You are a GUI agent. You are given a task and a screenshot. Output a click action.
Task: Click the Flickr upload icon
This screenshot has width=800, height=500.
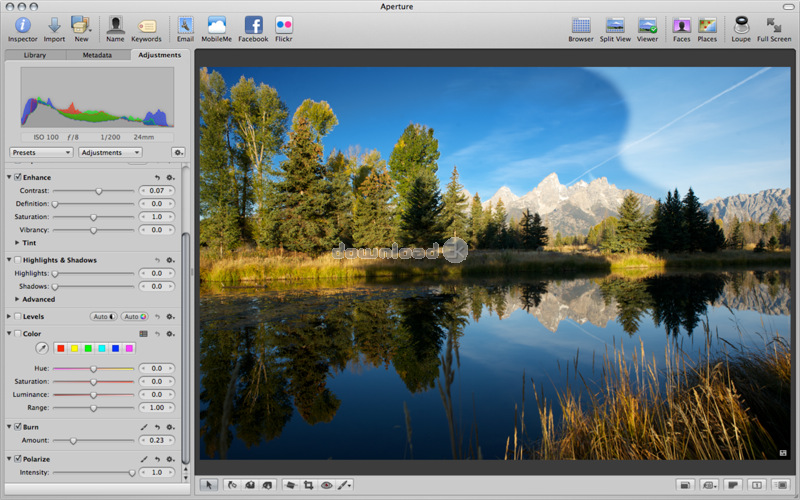[284, 25]
